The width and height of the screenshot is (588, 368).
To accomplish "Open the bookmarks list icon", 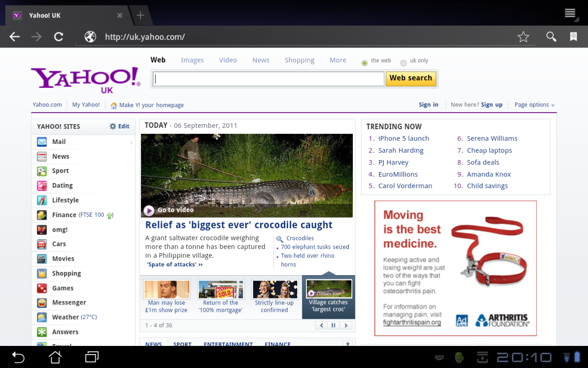I will click(x=573, y=37).
